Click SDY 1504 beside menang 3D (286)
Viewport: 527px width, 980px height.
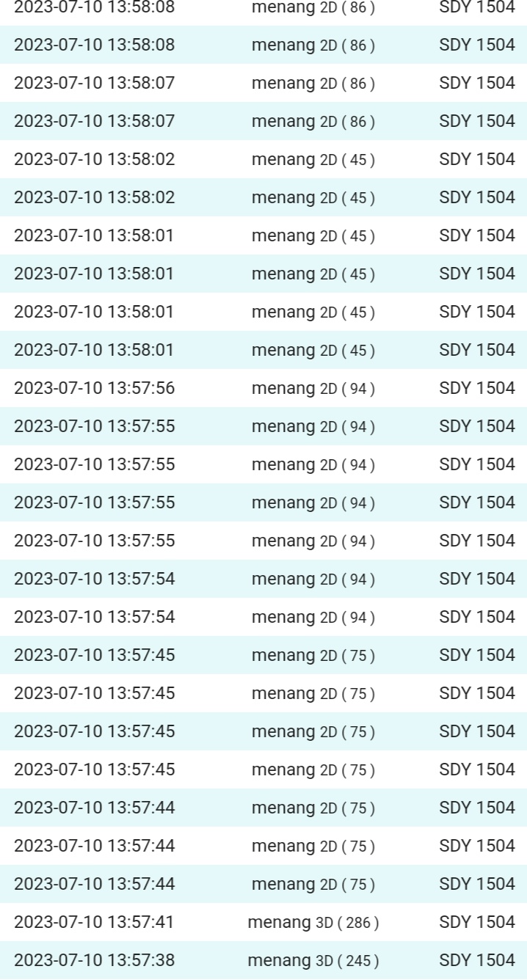pyautogui.click(x=477, y=921)
